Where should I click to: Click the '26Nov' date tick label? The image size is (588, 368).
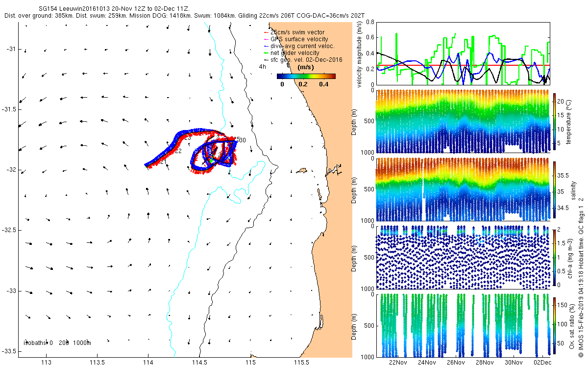coord(456,363)
